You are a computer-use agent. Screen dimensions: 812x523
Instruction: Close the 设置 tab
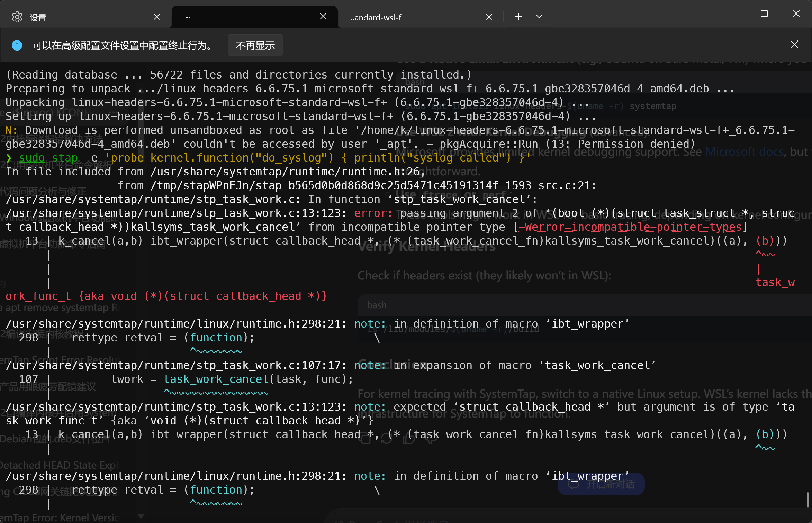157,17
